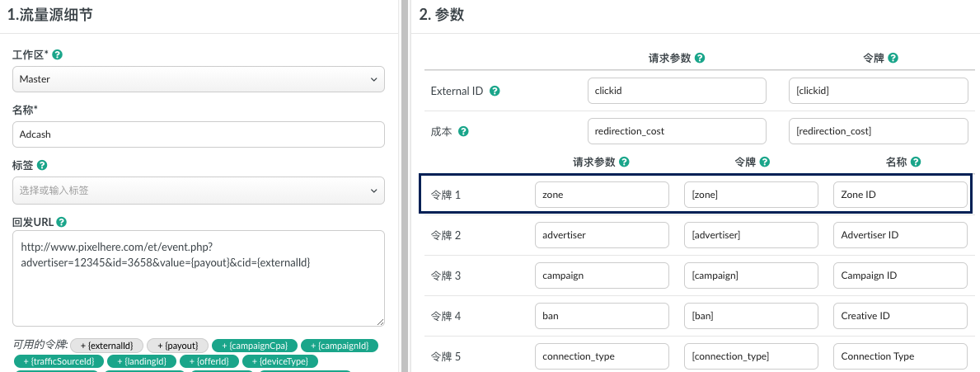The image size is (980, 372).
Task: Click the 令牌 4 request parameter field ban
Action: 602,316
